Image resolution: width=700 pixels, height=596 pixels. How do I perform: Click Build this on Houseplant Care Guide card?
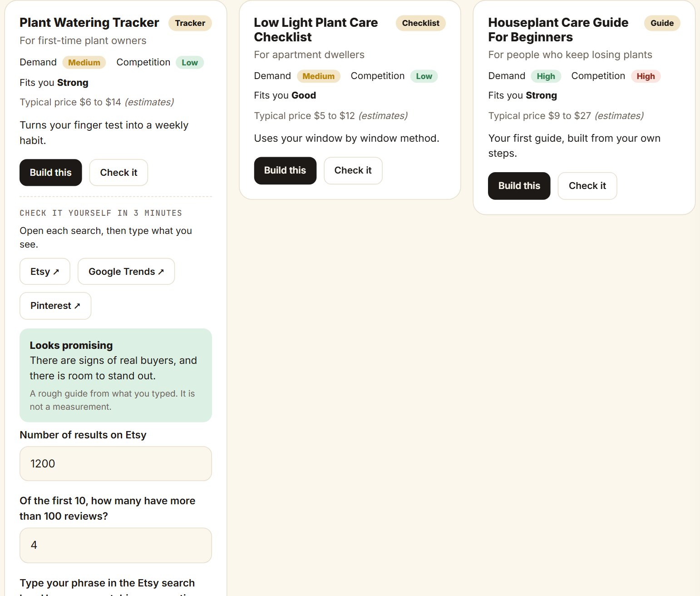coord(519,186)
